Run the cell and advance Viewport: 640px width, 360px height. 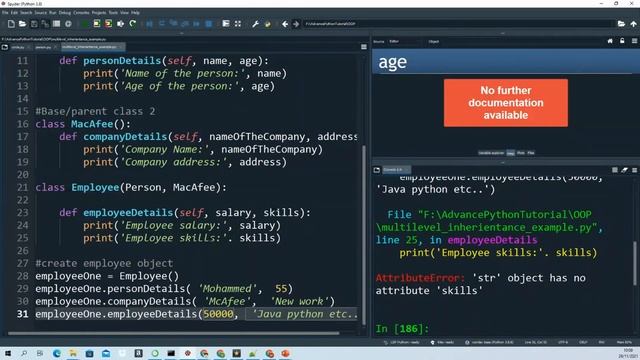click(108, 24)
